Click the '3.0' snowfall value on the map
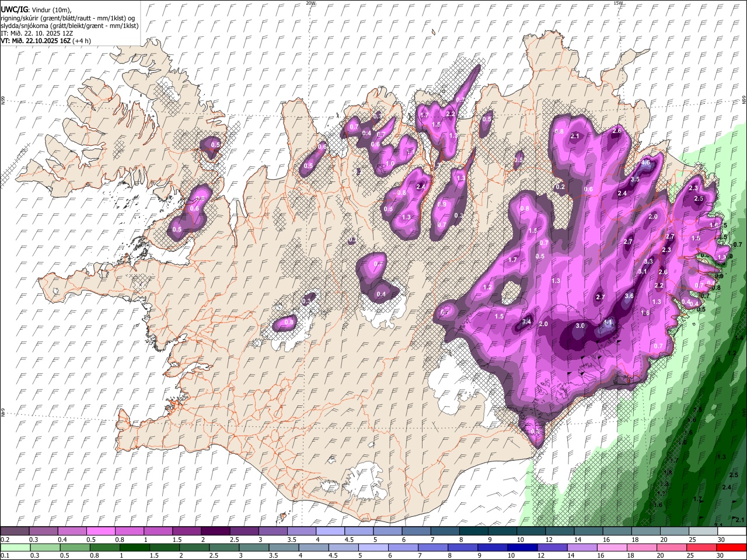This screenshot has height=560, width=747. [580, 325]
